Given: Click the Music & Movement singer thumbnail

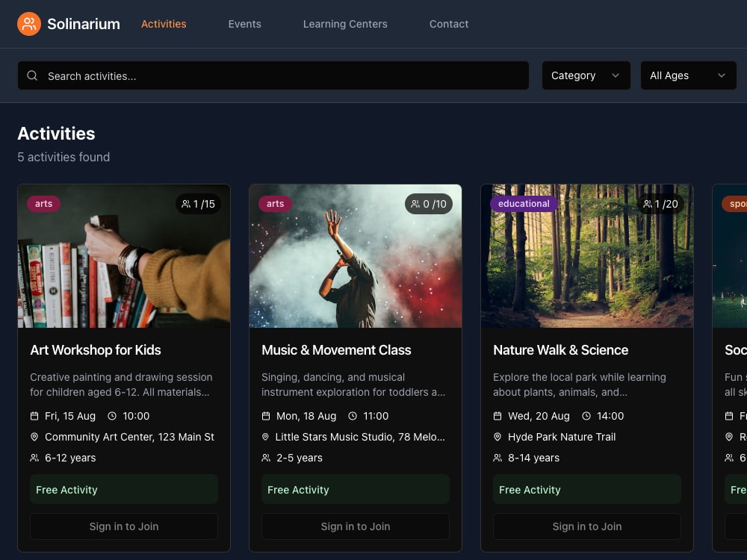Looking at the screenshot, I should (x=356, y=256).
